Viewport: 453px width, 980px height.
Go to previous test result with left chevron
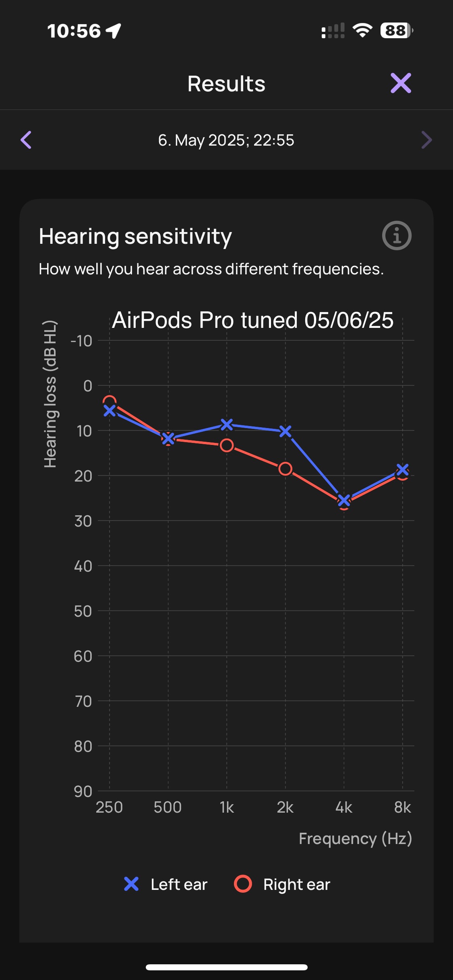(26, 140)
